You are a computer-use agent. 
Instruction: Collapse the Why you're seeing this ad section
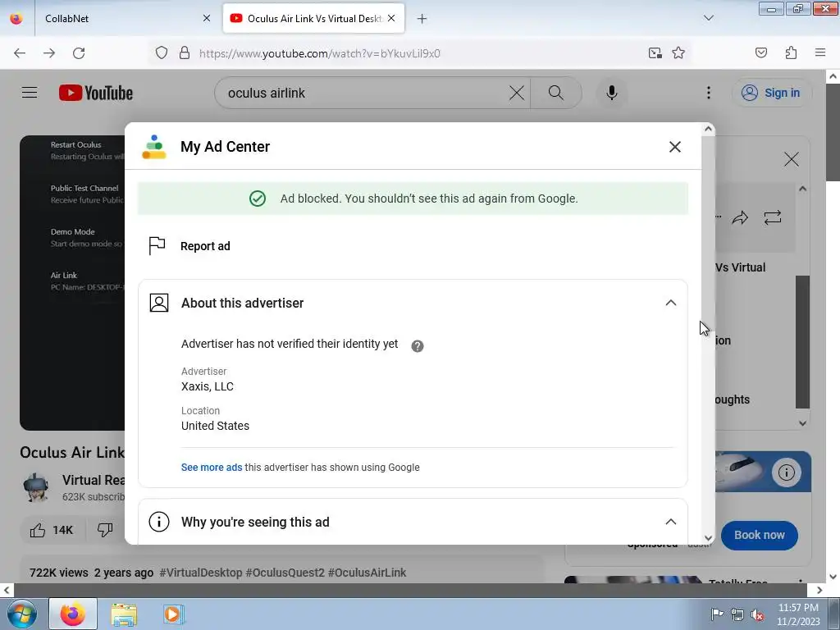(x=670, y=522)
